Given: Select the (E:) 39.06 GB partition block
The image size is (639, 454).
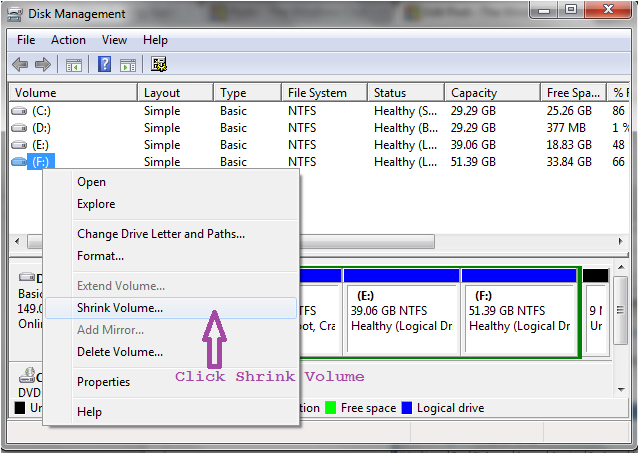Looking at the screenshot, I should [402, 312].
